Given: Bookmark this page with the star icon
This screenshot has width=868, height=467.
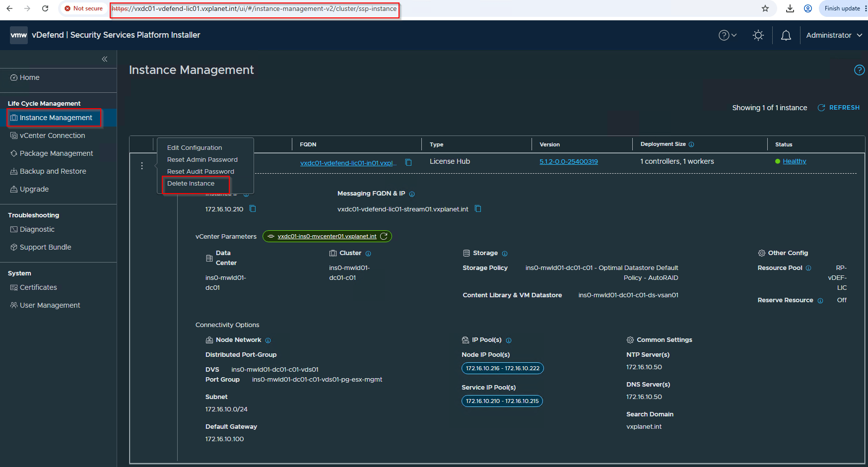Looking at the screenshot, I should point(765,8).
